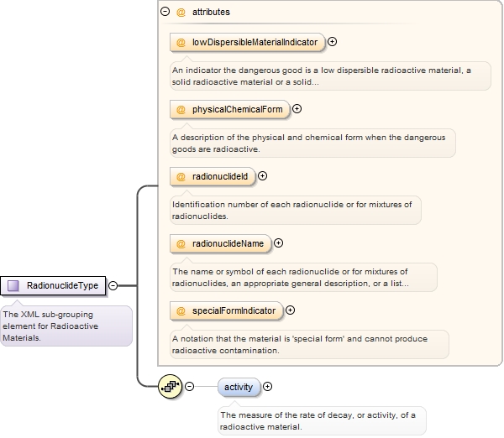Collapse the RadionuclideType node
504x438 pixels.
(x=113, y=285)
